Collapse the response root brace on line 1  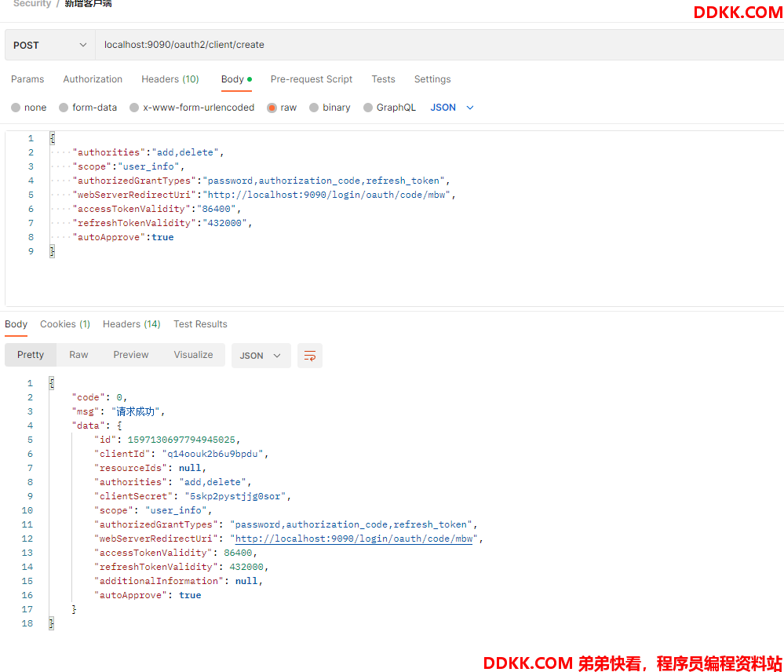click(52, 383)
